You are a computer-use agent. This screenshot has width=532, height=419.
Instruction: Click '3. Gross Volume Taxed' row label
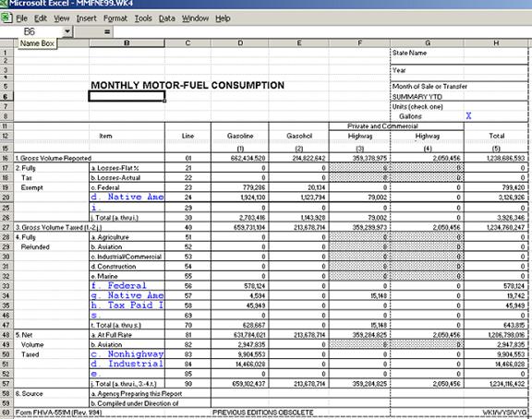(58, 227)
